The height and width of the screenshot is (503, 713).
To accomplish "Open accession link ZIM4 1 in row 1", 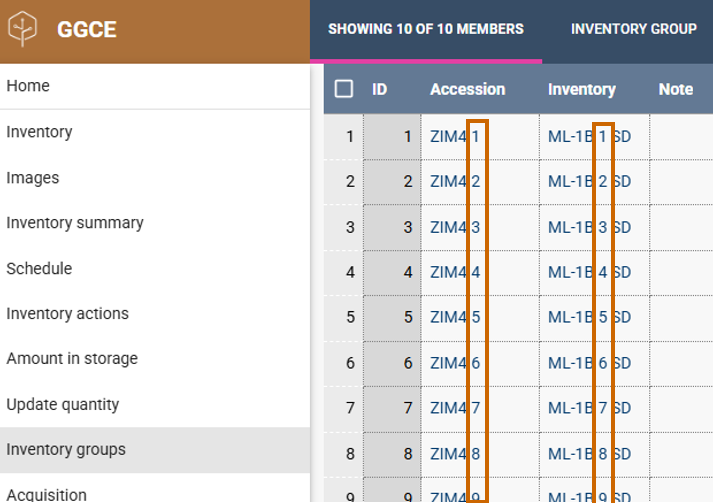I will [455, 136].
